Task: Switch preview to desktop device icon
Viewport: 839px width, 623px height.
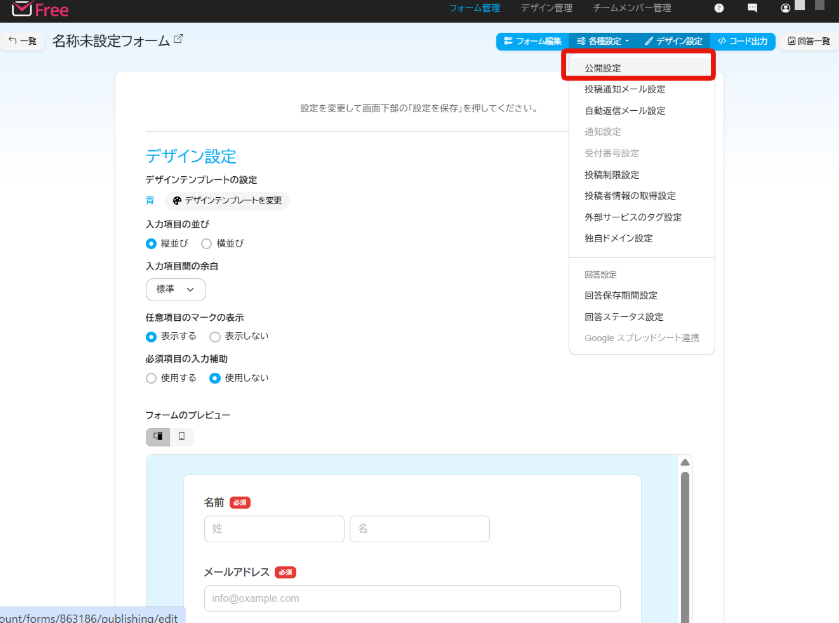Action: click(158, 437)
